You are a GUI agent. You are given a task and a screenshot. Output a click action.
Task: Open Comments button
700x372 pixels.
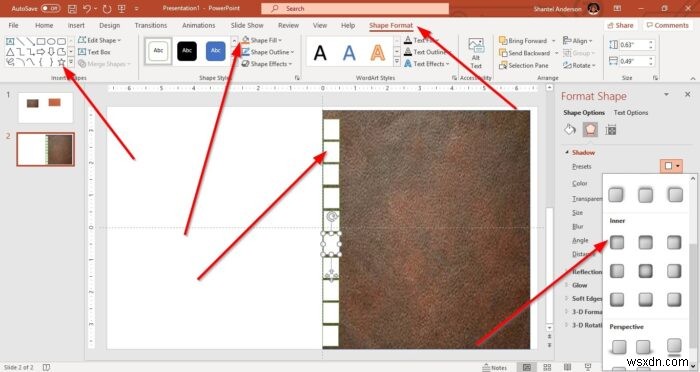pyautogui.click(x=667, y=25)
